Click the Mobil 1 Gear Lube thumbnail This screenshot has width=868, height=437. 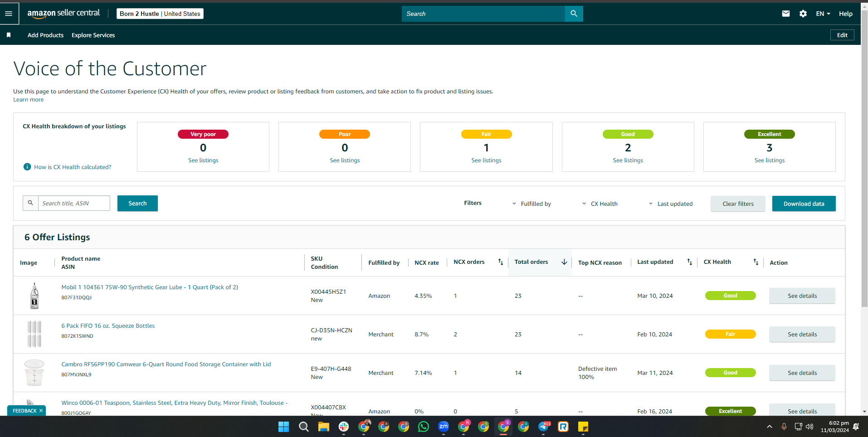pyautogui.click(x=34, y=296)
